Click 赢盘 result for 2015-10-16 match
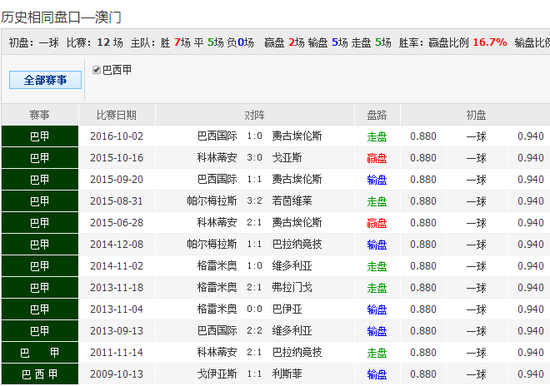This screenshot has height=386, width=550. pos(377,158)
